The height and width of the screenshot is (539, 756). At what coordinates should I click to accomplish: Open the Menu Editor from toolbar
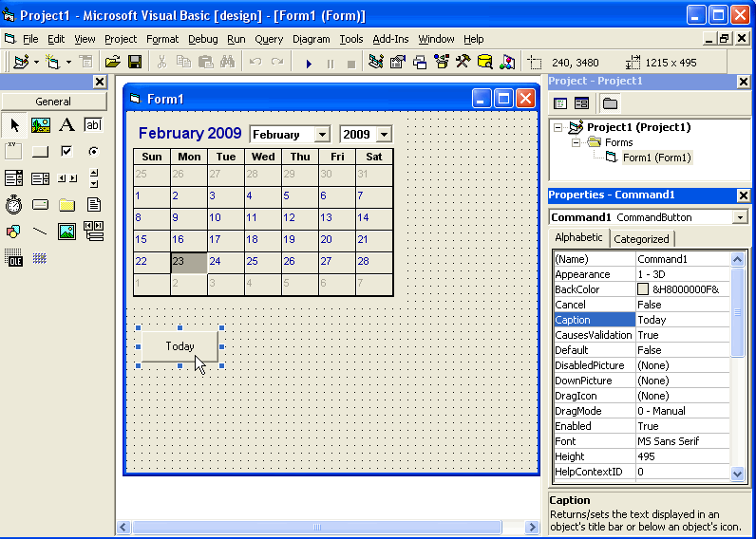(85, 62)
